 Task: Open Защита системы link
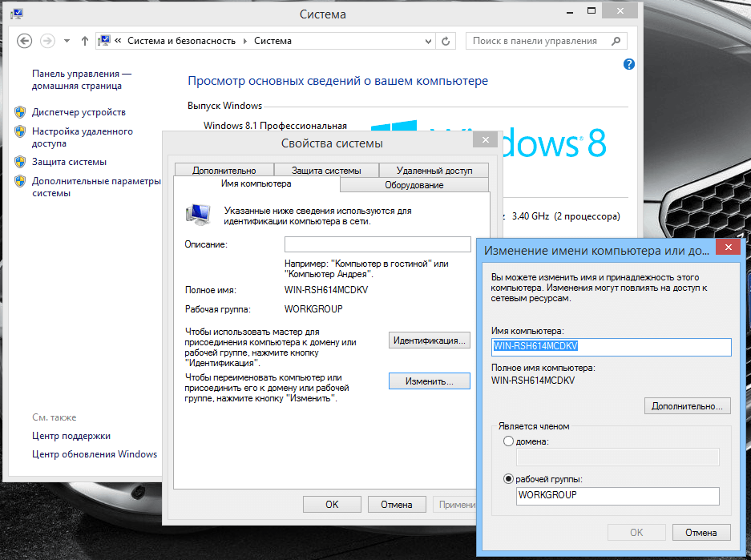coord(69,162)
